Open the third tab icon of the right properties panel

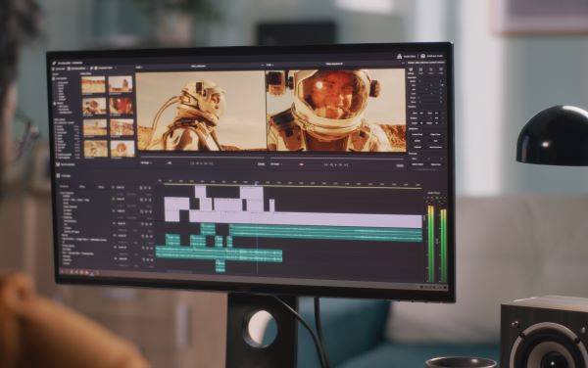pyautogui.click(x=431, y=69)
